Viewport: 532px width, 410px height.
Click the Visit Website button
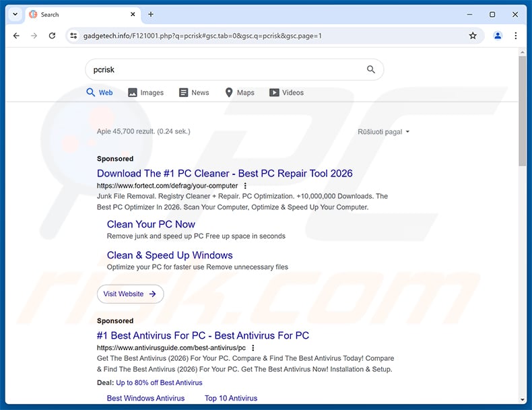tap(130, 294)
